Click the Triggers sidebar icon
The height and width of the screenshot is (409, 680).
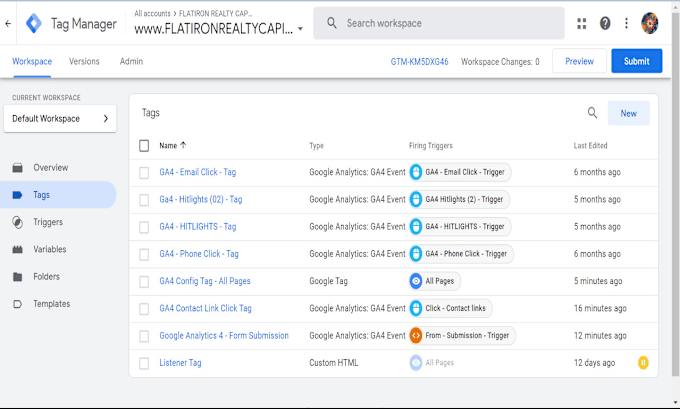(x=17, y=222)
